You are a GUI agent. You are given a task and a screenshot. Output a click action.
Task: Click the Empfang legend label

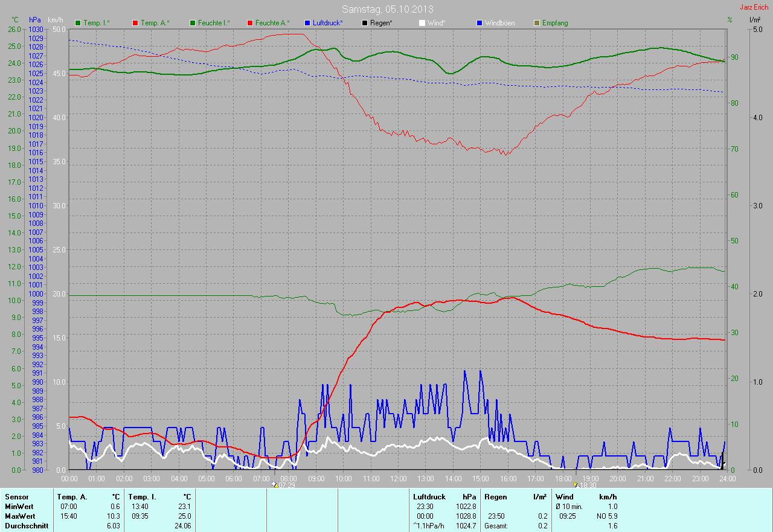click(x=554, y=23)
